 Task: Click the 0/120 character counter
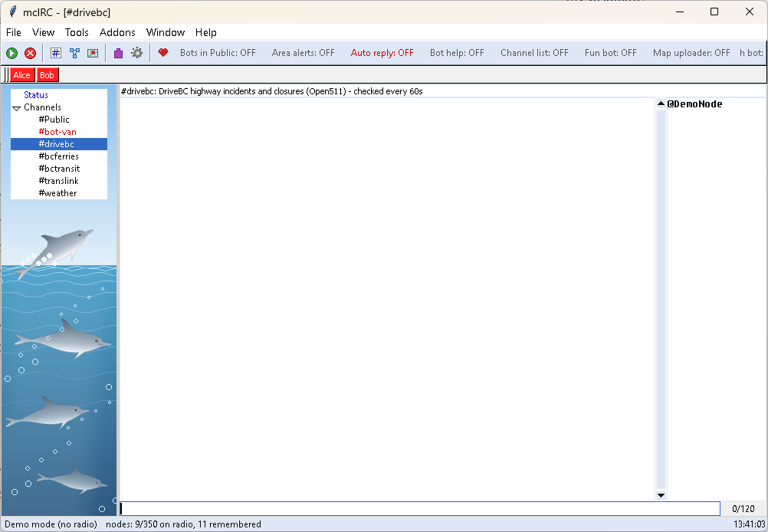tap(743, 508)
